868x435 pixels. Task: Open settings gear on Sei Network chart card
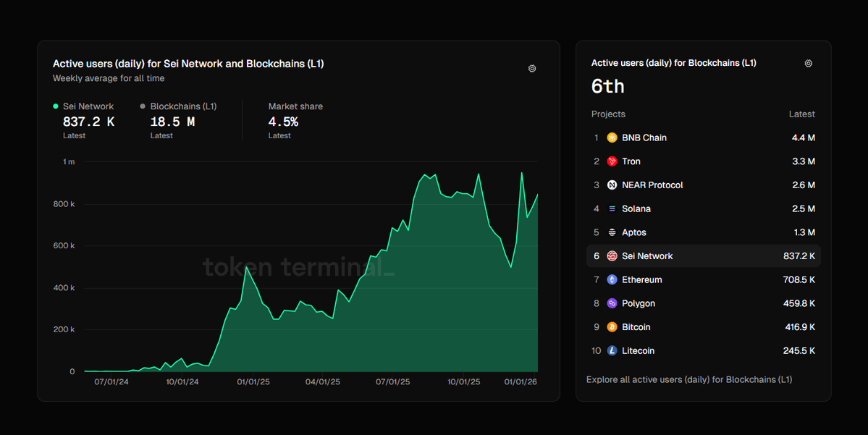click(532, 69)
